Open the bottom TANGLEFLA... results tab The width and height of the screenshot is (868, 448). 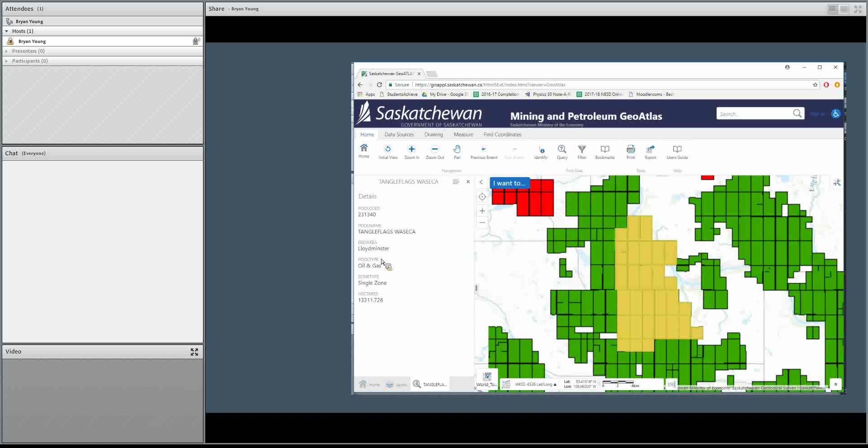tap(430, 384)
